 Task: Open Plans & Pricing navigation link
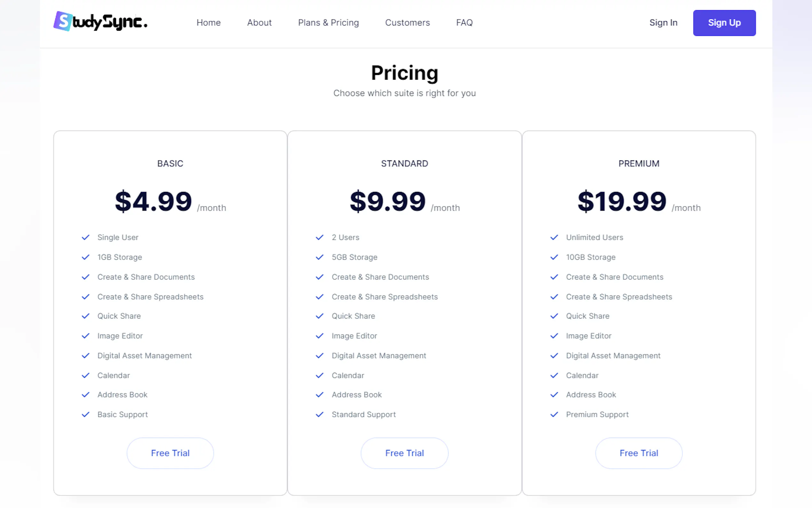328,22
